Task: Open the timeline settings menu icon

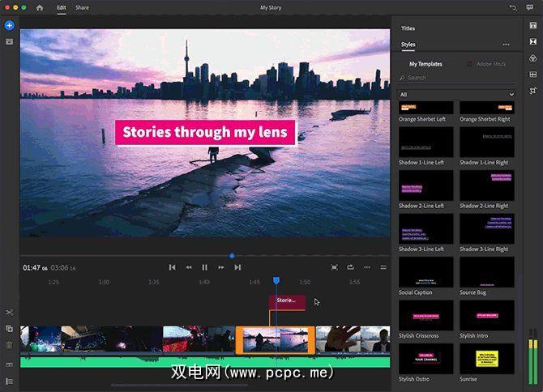Action: (383, 267)
